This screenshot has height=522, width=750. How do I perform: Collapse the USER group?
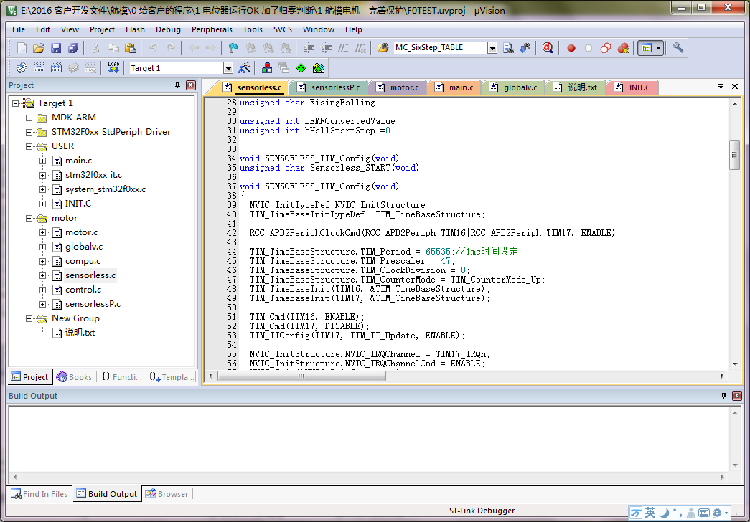click(29, 146)
